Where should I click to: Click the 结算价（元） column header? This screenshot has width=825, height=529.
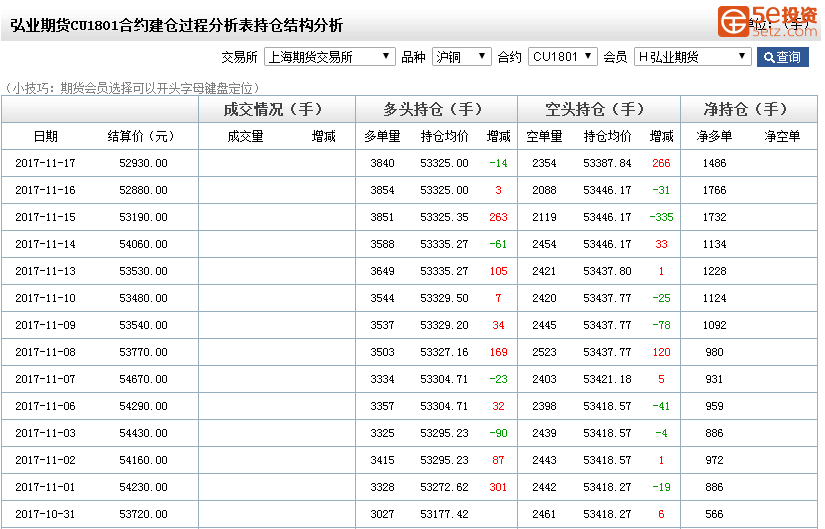click(x=143, y=136)
